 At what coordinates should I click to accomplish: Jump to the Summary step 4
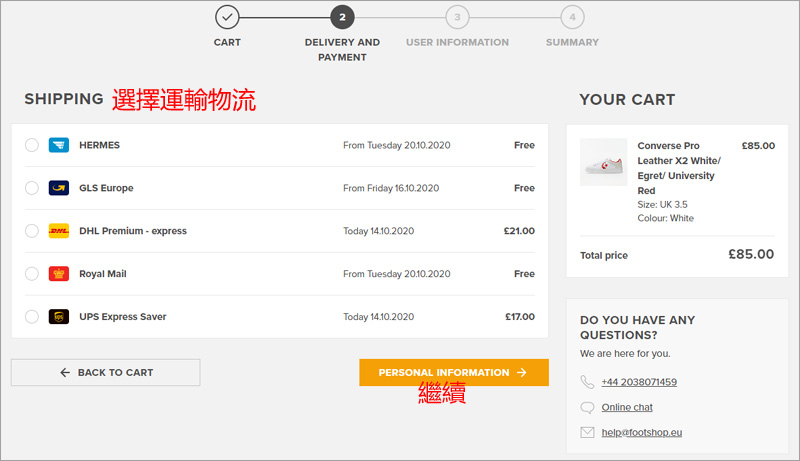[572, 17]
